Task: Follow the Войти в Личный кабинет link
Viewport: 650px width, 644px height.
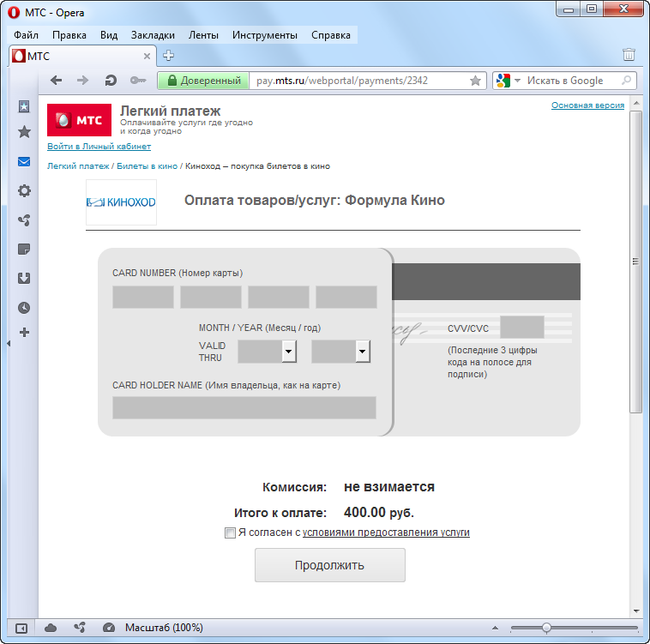Action: click(x=99, y=147)
